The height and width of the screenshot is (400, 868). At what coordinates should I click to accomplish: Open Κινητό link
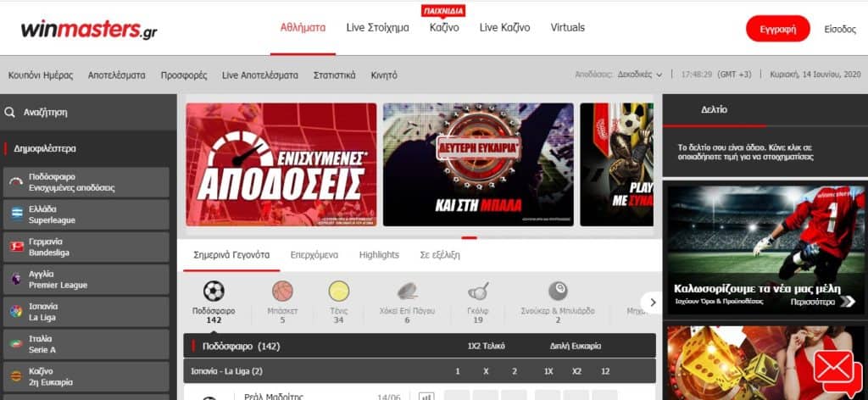384,75
